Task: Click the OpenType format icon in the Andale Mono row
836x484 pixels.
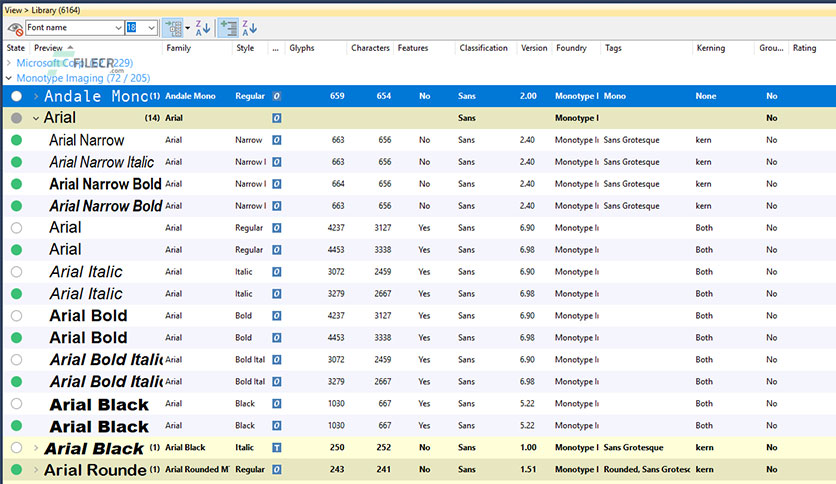Action: (x=277, y=96)
